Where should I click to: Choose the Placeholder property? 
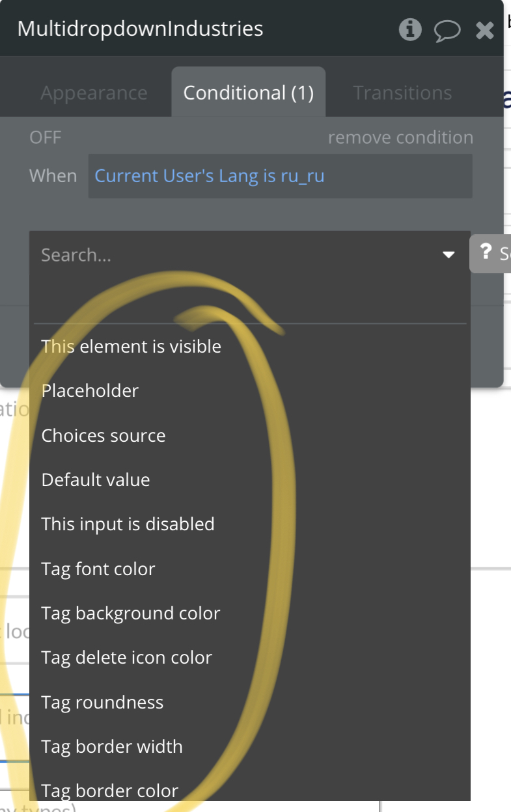point(250,390)
